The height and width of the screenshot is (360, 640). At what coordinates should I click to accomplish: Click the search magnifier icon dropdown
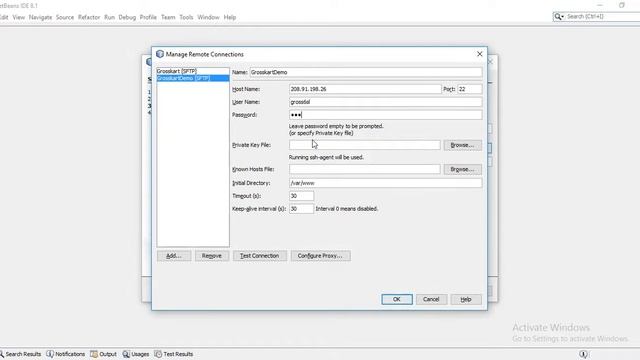[559, 16]
